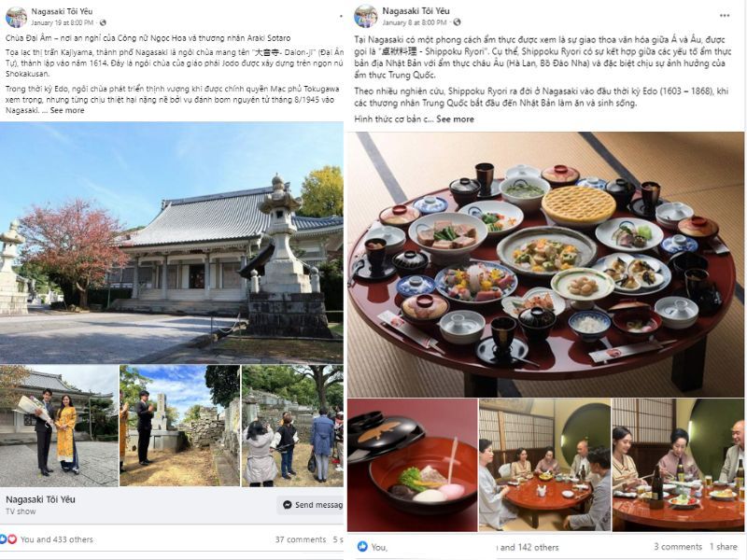The image size is (747, 560).
Task: Open 37 comments on left post
Action: (300, 539)
